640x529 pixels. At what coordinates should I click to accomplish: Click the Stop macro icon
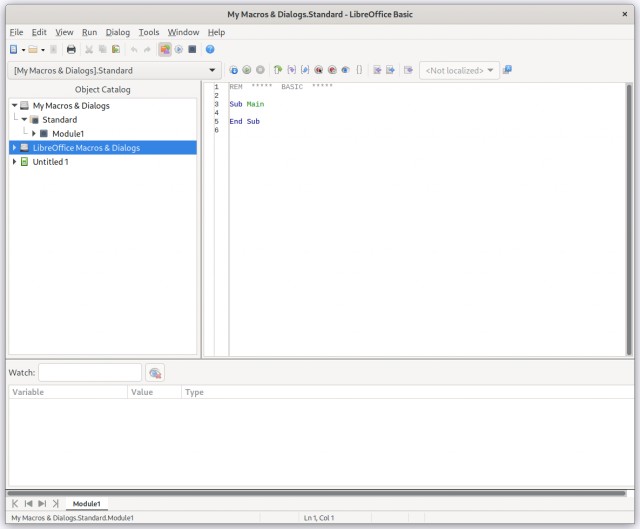pos(260,70)
